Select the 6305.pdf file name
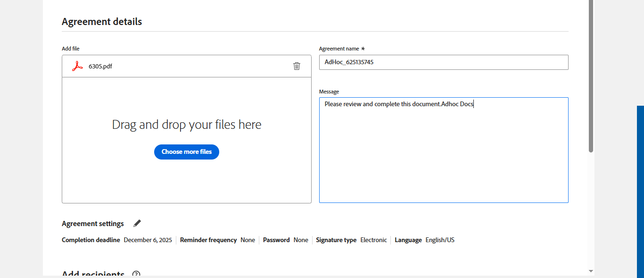The height and width of the screenshot is (278, 644). point(100,66)
